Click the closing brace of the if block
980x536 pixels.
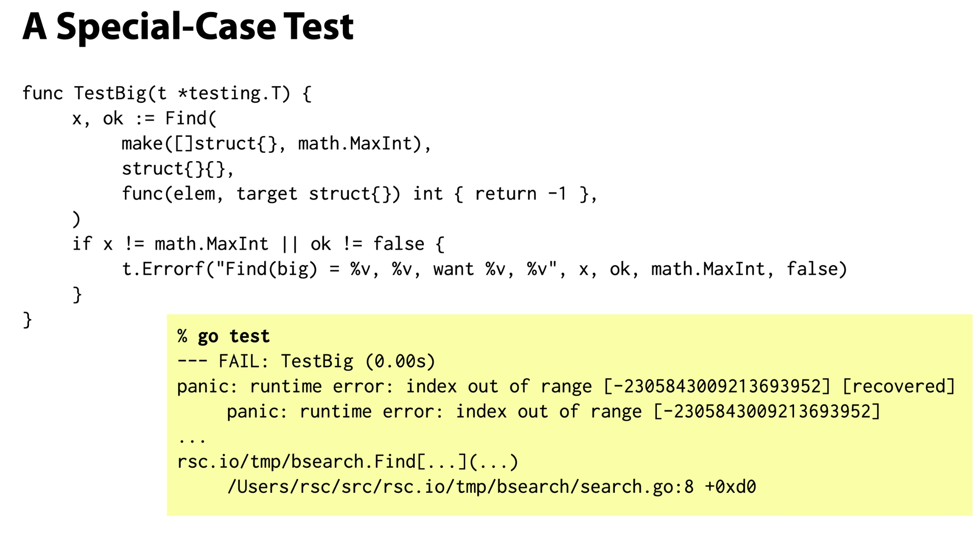click(x=77, y=295)
